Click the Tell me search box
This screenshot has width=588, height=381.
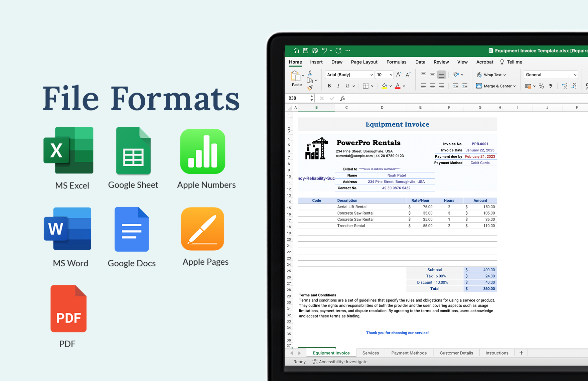pyautogui.click(x=511, y=62)
